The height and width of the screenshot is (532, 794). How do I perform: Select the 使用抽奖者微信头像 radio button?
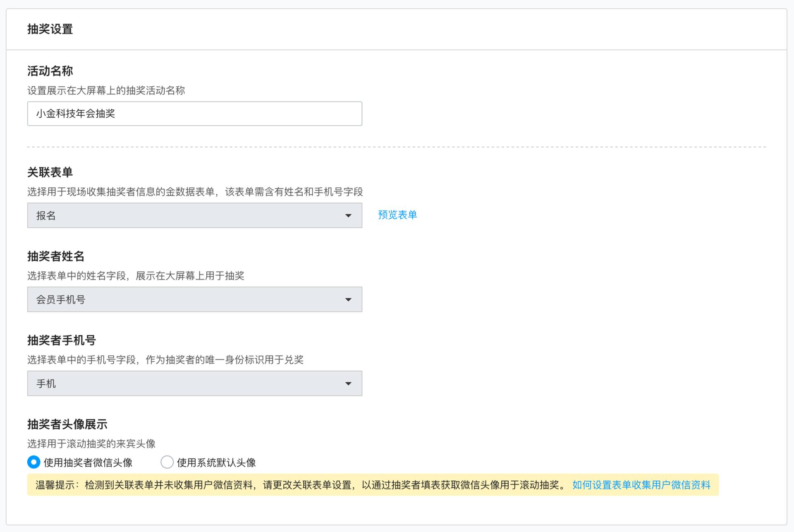pyautogui.click(x=34, y=462)
